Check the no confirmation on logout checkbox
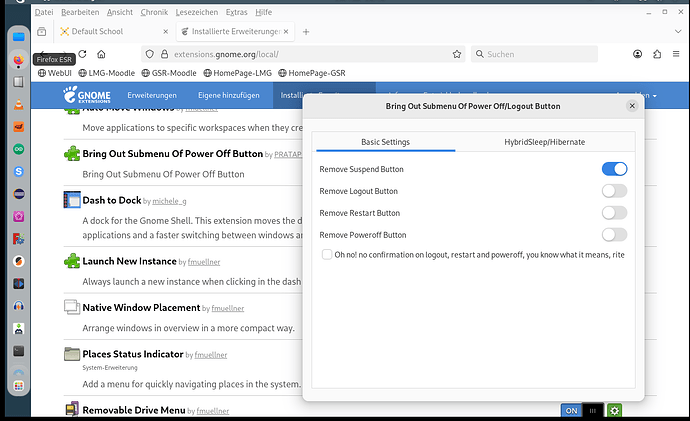This screenshot has width=690, height=421. [327, 255]
